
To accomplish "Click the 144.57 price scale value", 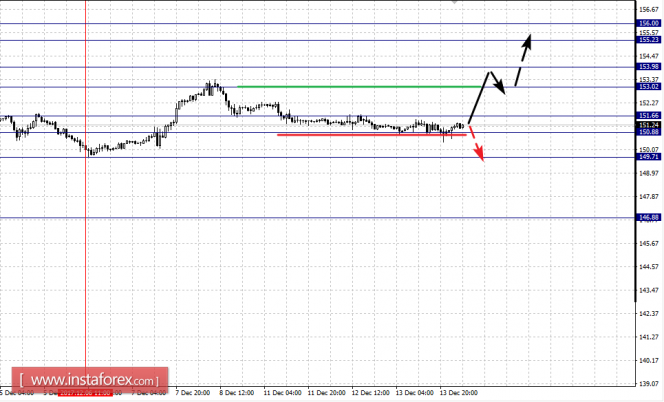I will tap(649, 267).
